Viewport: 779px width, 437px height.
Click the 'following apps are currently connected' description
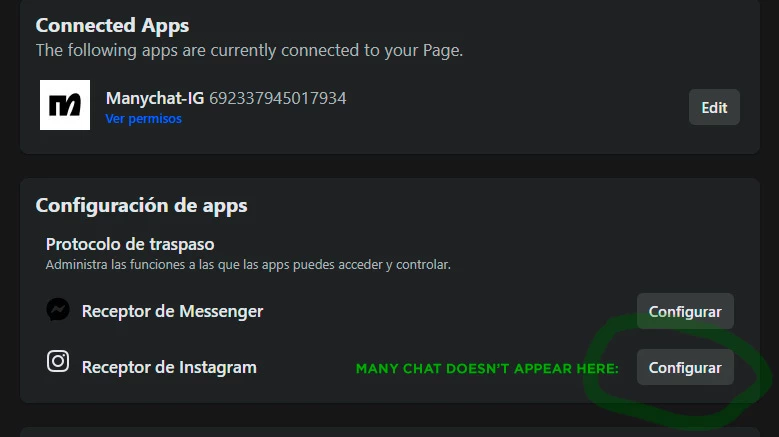click(249, 51)
